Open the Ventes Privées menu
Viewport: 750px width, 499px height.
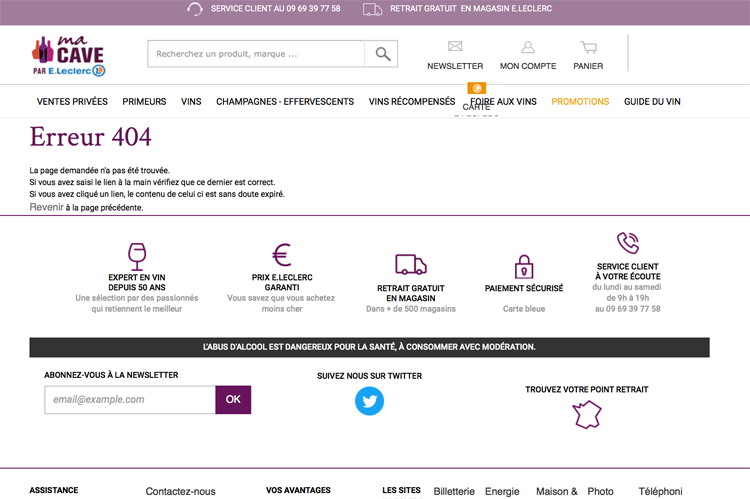tap(72, 101)
